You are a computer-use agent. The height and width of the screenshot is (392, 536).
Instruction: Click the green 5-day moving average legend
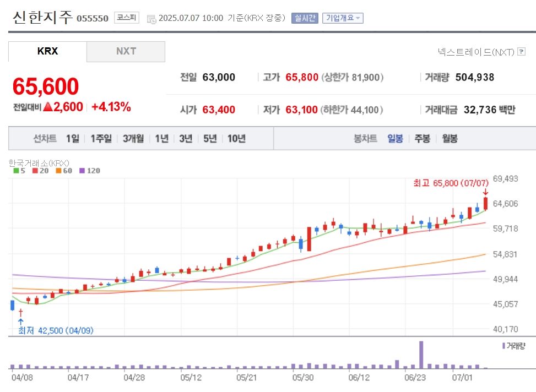point(19,171)
